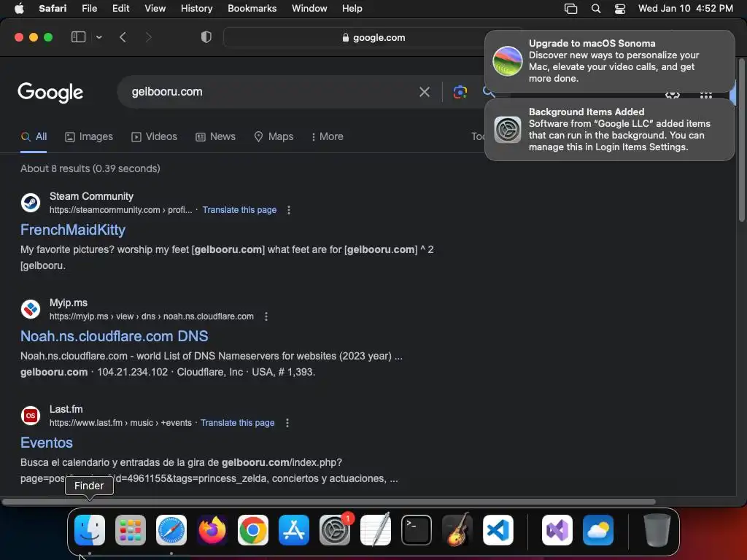Open the Weather app in the Dock
Screen dimensions: 747x560
point(598,529)
